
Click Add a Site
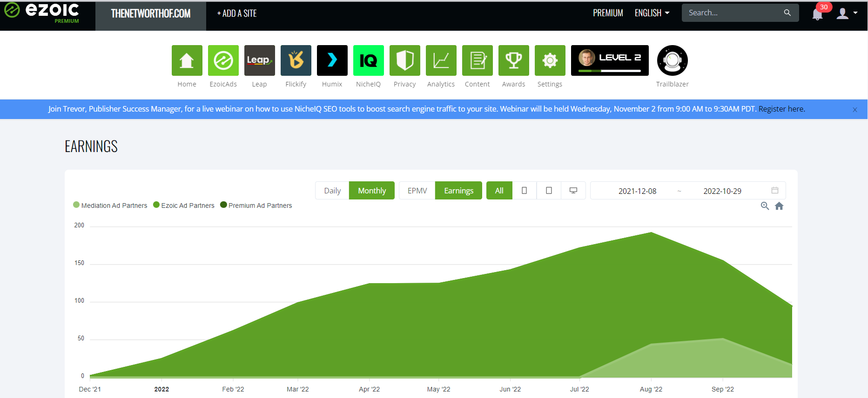[x=237, y=13]
